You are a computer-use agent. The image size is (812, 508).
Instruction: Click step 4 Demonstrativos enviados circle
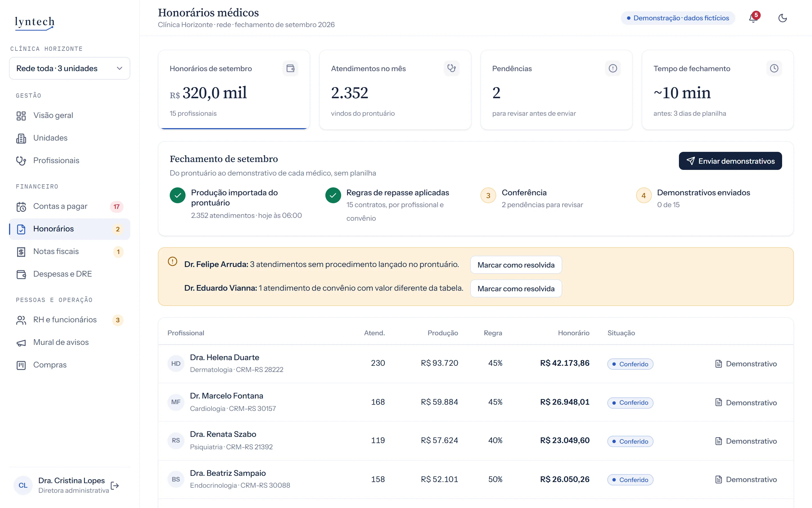(644, 195)
